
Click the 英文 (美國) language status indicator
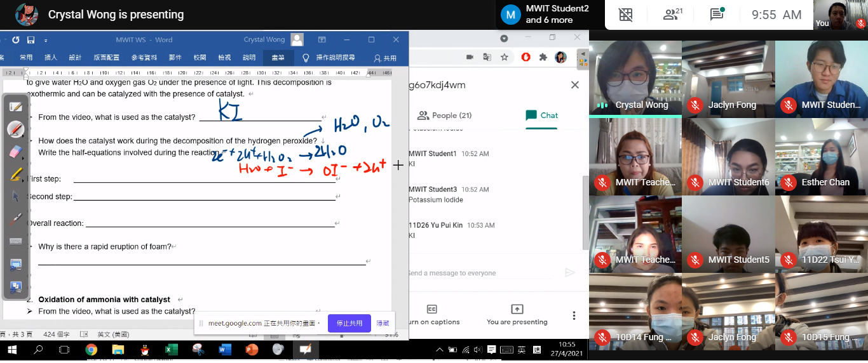click(x=112, y=334)
